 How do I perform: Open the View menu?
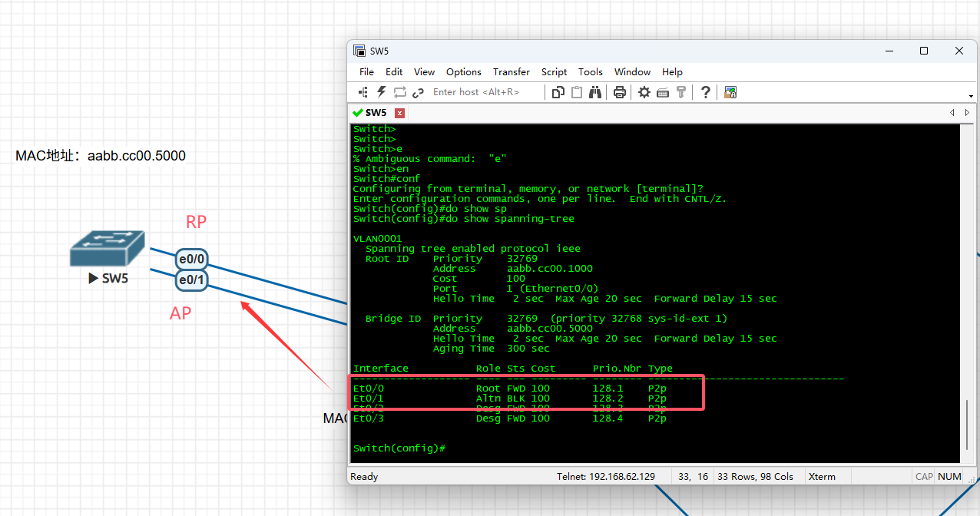424,71
